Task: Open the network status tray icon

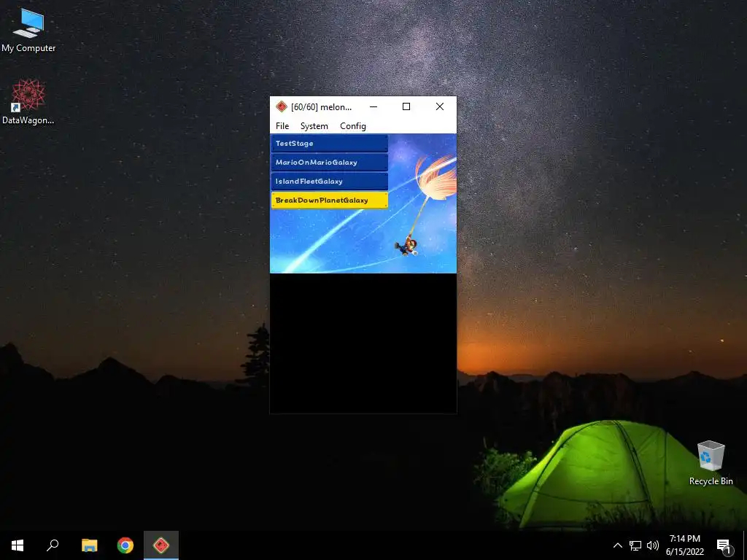Action: tap(635, 545)
